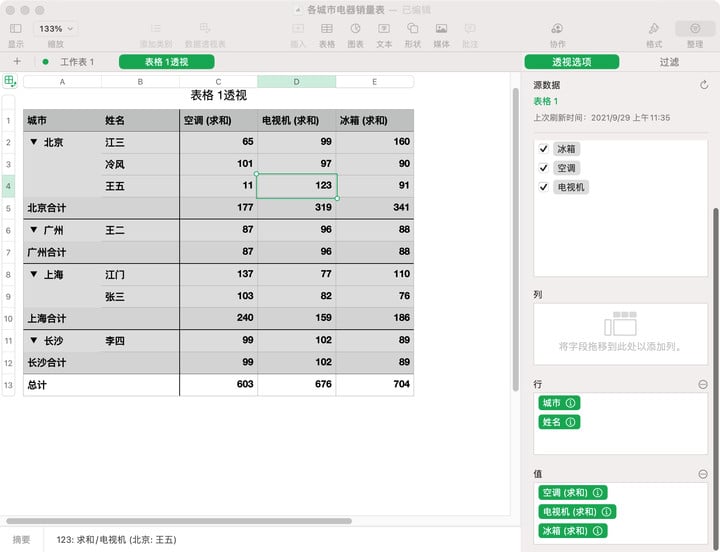Select the 工作表 1 sheet tab
The image size is (720, 552).
tap(77, 62)
